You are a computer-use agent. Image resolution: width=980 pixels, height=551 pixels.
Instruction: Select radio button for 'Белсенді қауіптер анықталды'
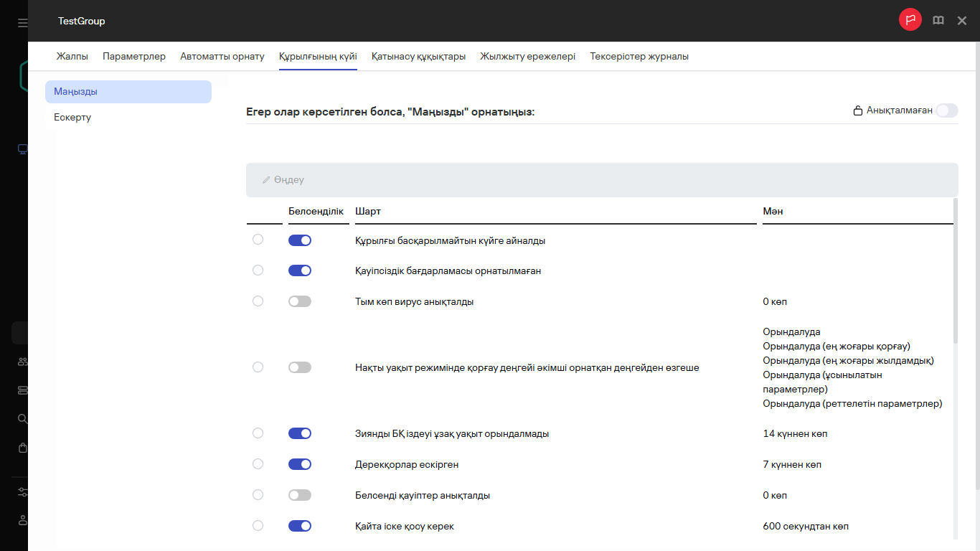[258, 495]
